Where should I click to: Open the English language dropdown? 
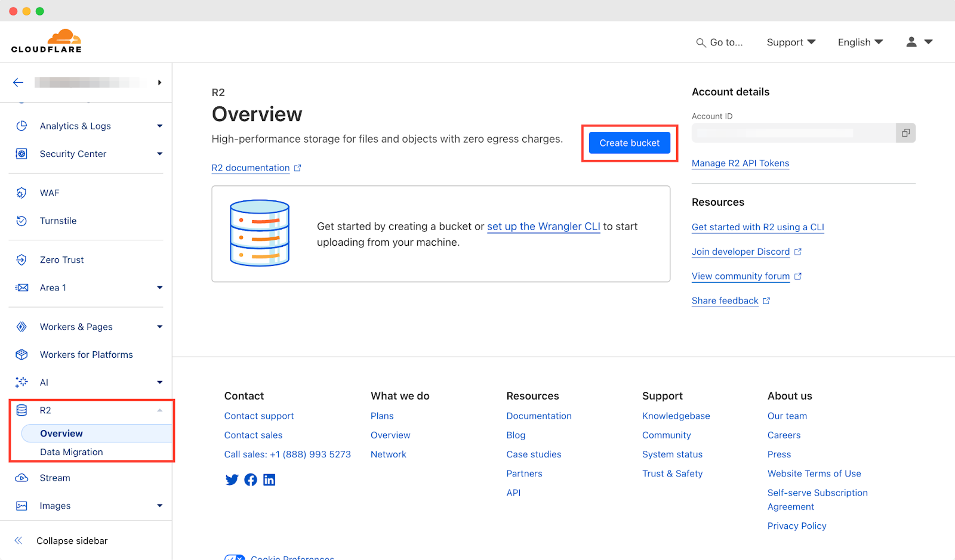point(860,42)
